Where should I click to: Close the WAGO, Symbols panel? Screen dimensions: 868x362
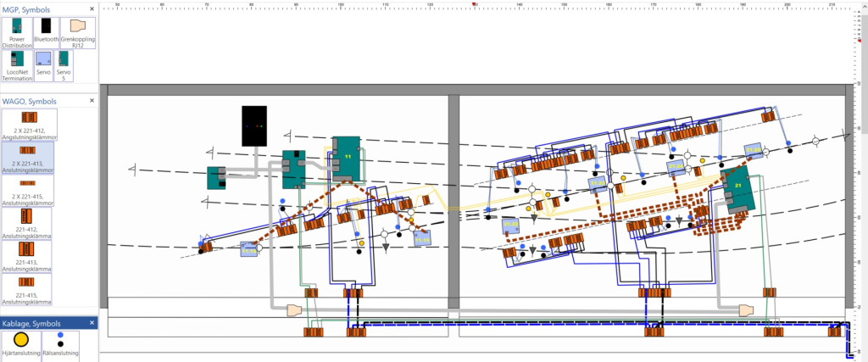coord(92,100)
